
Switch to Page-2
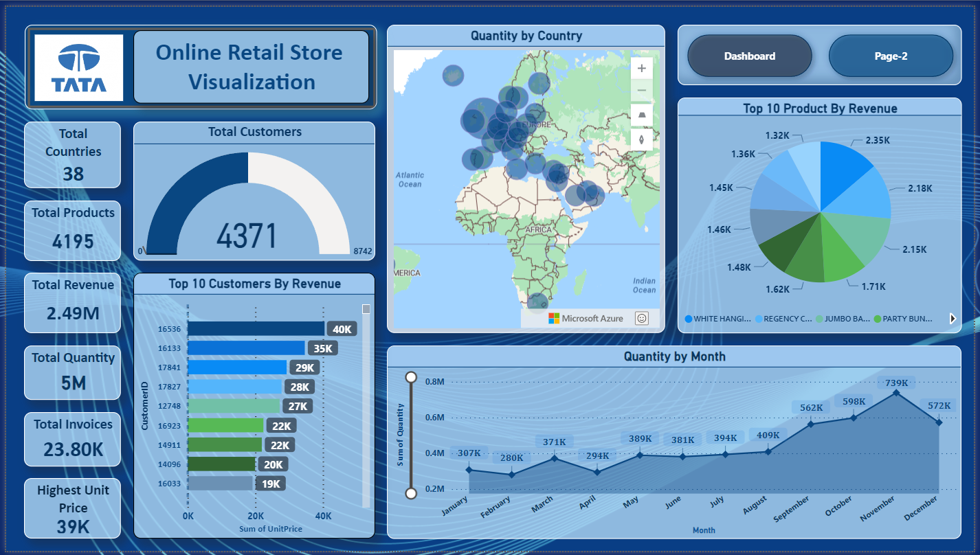tap(891, 56)
